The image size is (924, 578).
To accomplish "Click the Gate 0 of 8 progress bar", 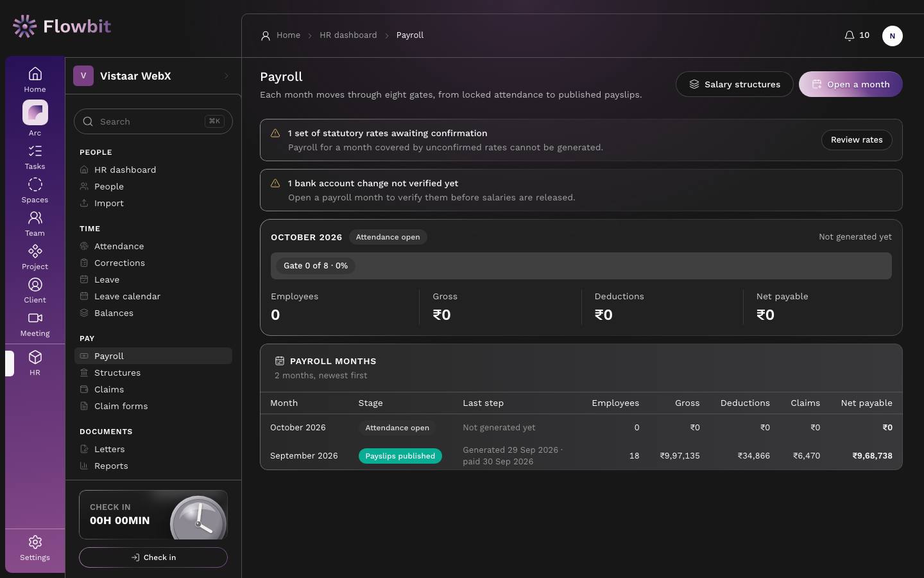I will coord(581,266).
